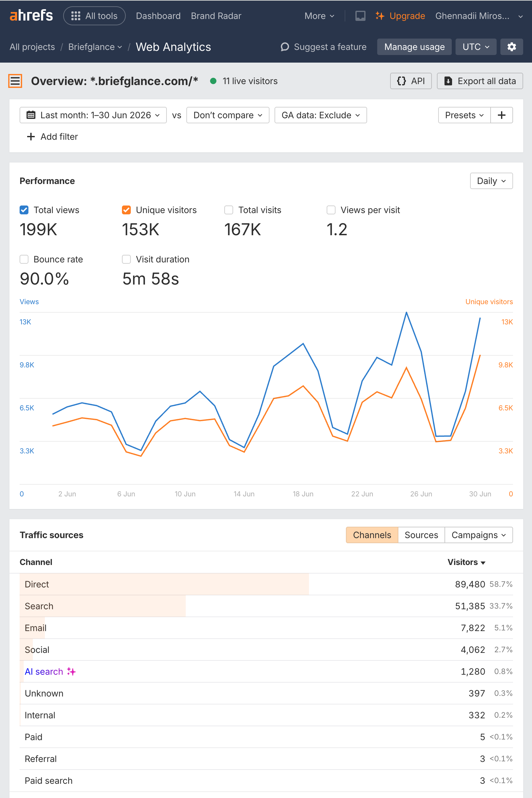The width and height of the screenshot is (532, 798).
Task: Open Brand Radar in top navigation
Action: pos(216,15)
